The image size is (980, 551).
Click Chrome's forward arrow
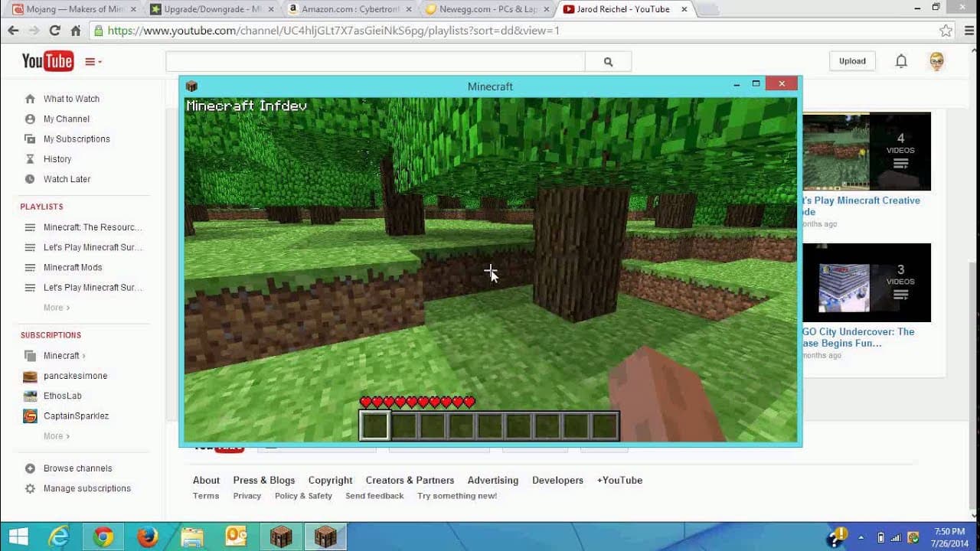[x=34, y=31]
